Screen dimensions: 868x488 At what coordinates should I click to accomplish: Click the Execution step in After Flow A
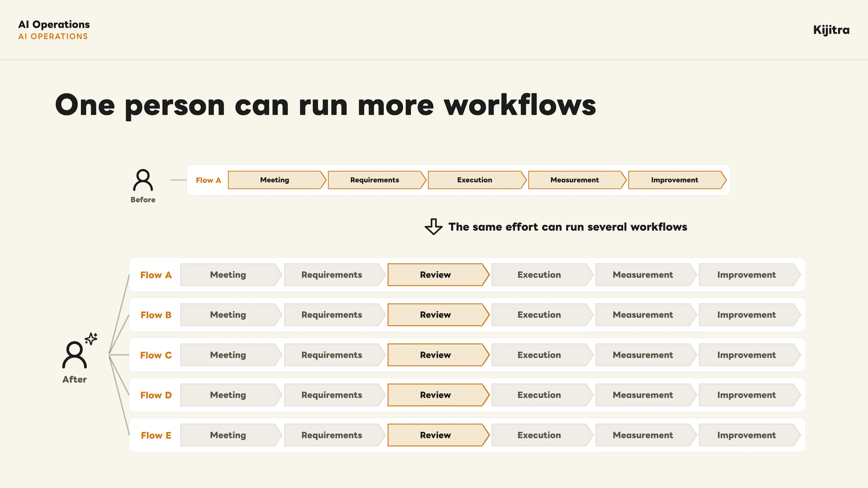(x=542, y=275)
